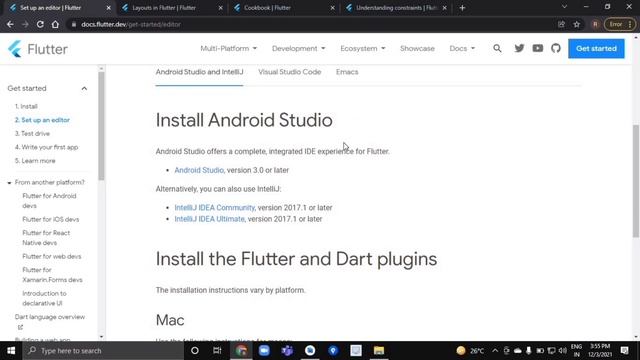Open 'Dart language overview' external link
The image size is (640, 360).
click(50, 321)
